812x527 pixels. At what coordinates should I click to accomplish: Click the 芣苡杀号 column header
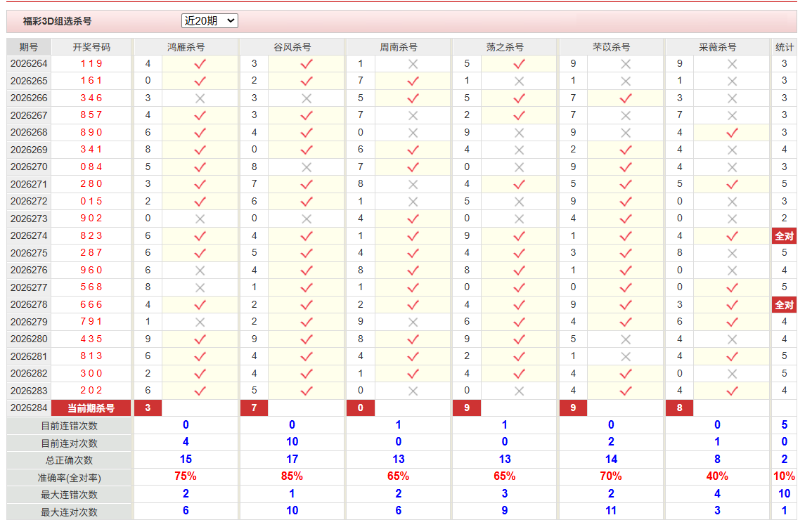click(611, 47)
